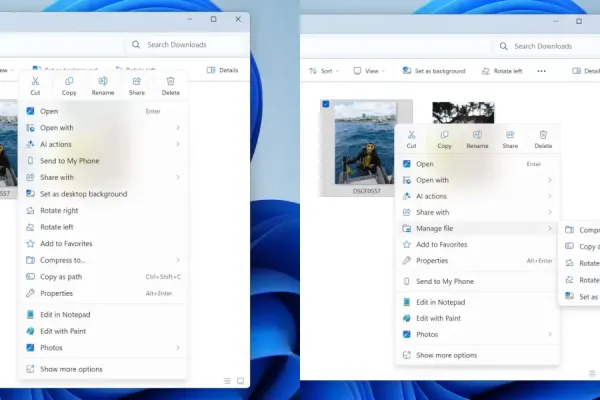
Task: Open View dropdown in right window toolbar
Action: [369, 71]
